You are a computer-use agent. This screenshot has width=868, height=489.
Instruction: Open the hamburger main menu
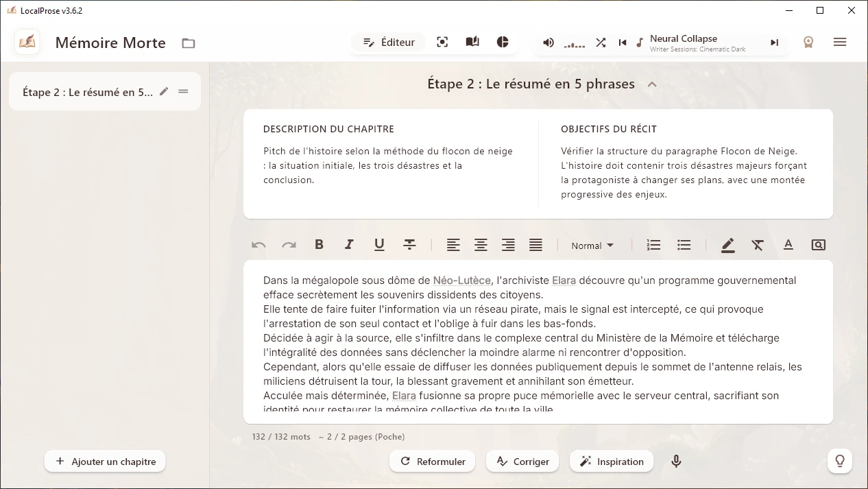point(840,43)
